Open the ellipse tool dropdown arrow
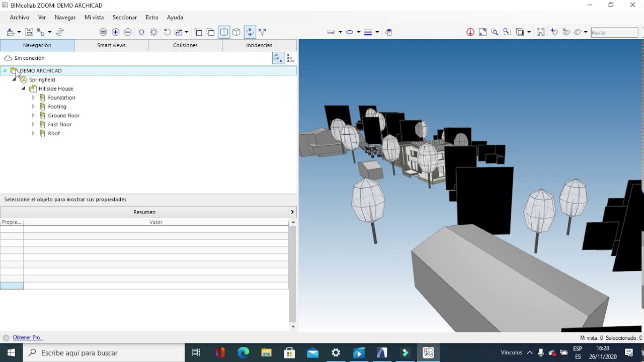Viewport: 644px width, 362px height. pyautogui.click(x=359, y=32)
